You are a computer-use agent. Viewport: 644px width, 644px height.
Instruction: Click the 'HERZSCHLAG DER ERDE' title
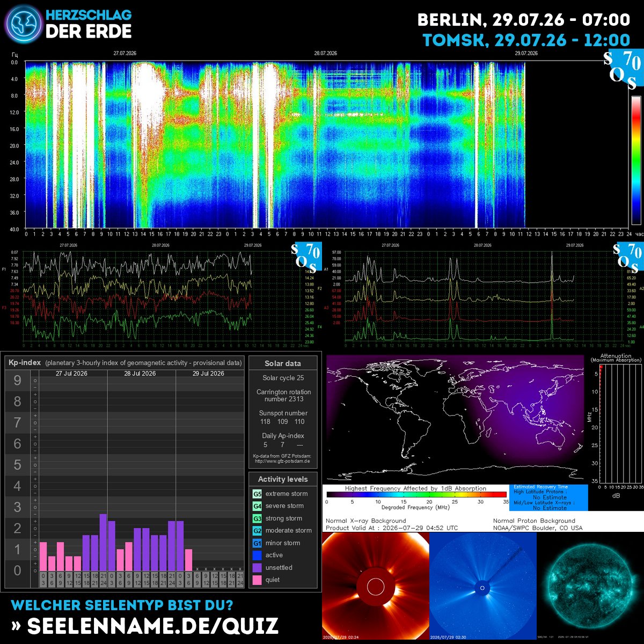point(88,24)
